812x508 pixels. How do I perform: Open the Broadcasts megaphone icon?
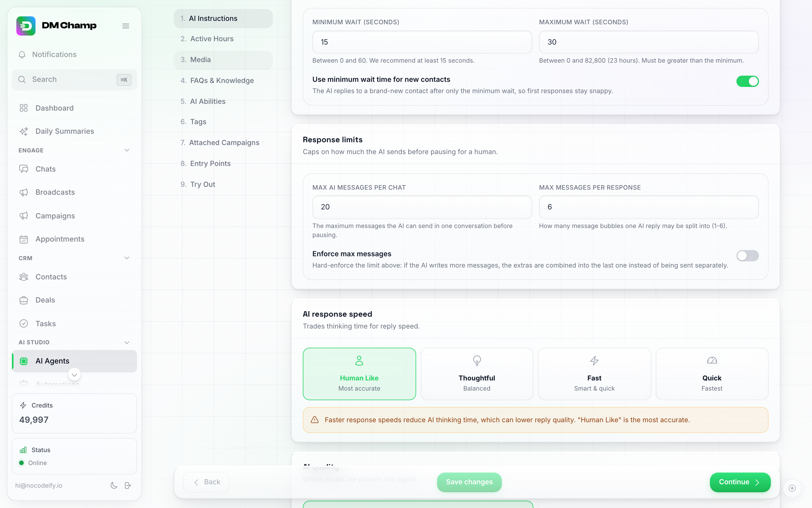pos(23,192)
